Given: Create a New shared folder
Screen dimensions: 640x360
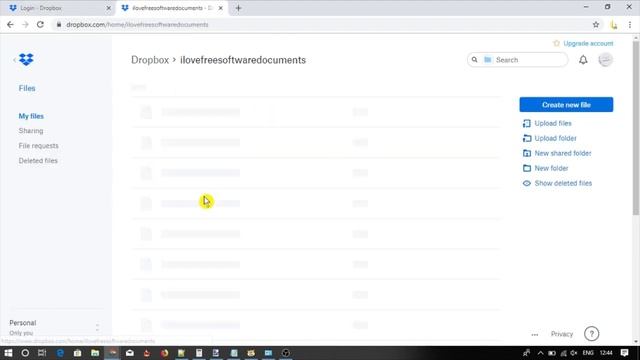Looking at the screenshot, I should [563, 153].
